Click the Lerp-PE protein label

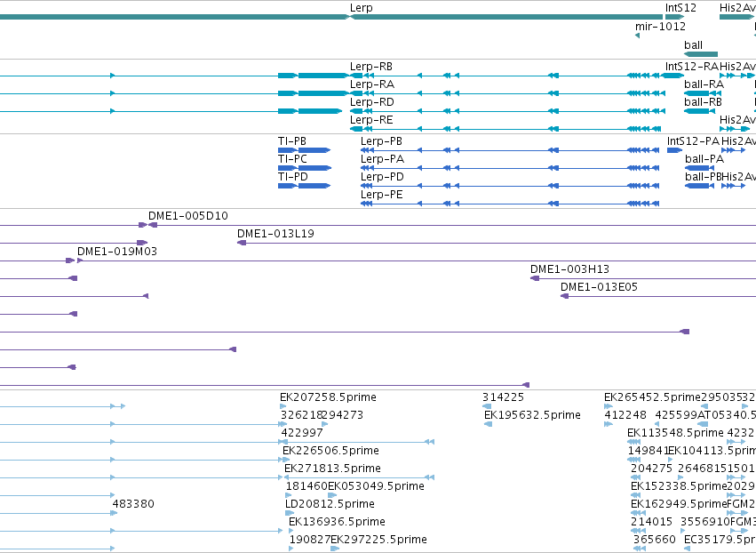coord(382,195)
